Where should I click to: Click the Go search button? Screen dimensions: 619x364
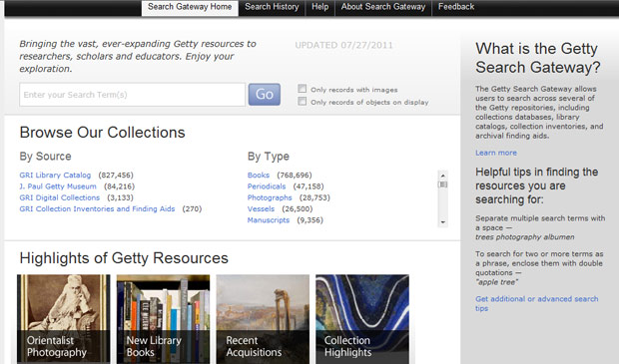tap(265, 95)
